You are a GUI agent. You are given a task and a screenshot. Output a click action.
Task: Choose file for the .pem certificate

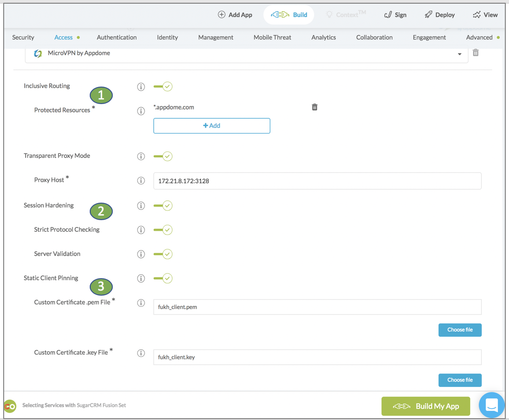pos(460,330)
